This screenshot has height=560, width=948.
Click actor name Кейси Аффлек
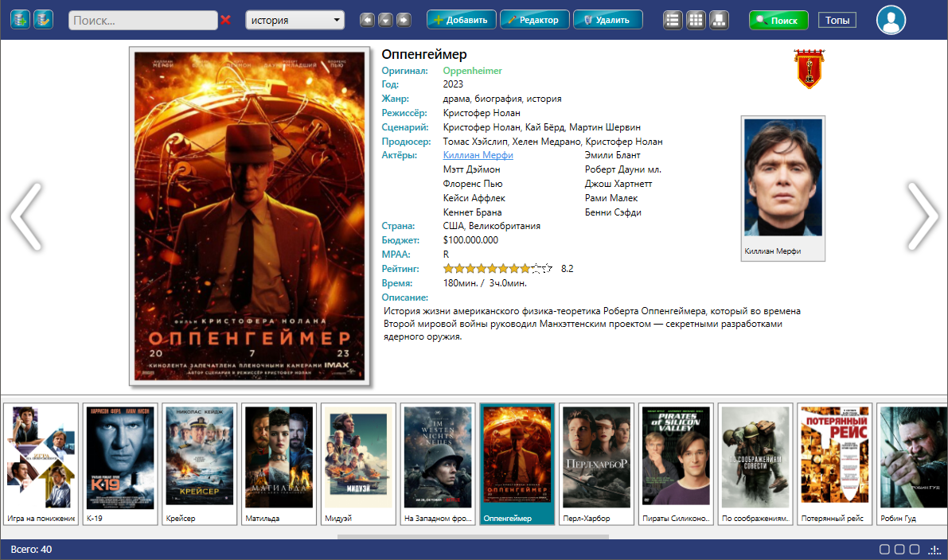[x=474, y=198]
